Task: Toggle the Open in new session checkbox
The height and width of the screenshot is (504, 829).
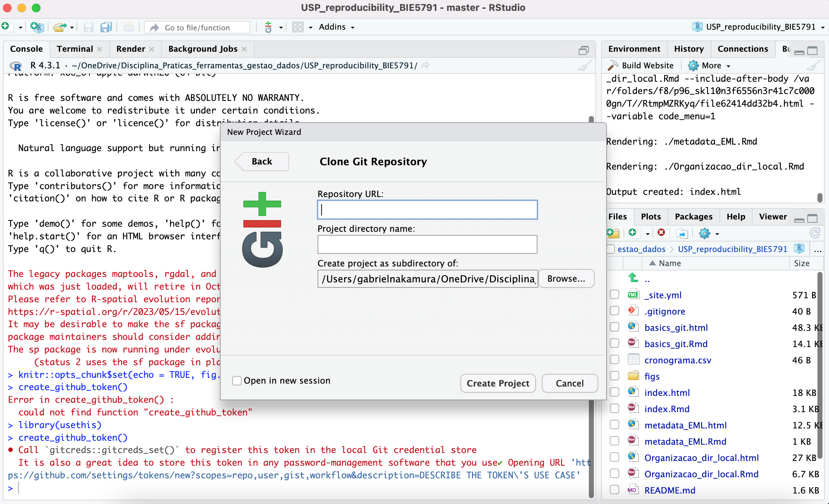Action: click(x=237, y=381)
